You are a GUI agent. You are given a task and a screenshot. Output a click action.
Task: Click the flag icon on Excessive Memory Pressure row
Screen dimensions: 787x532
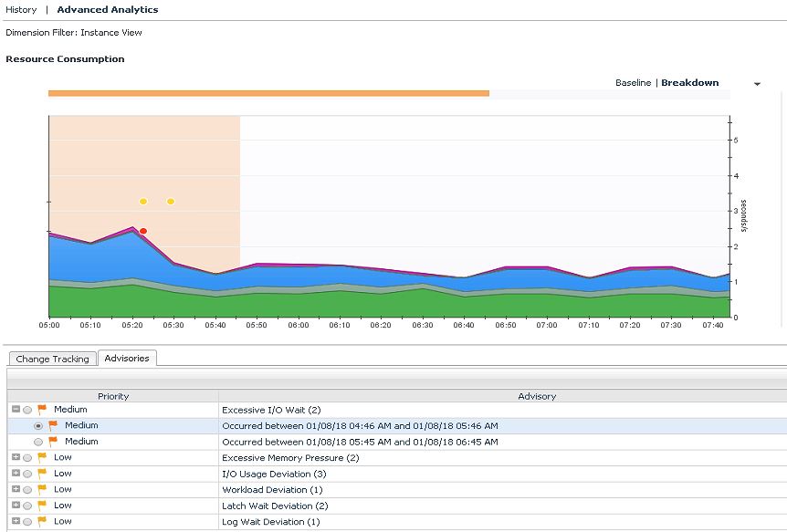[42, 458]
